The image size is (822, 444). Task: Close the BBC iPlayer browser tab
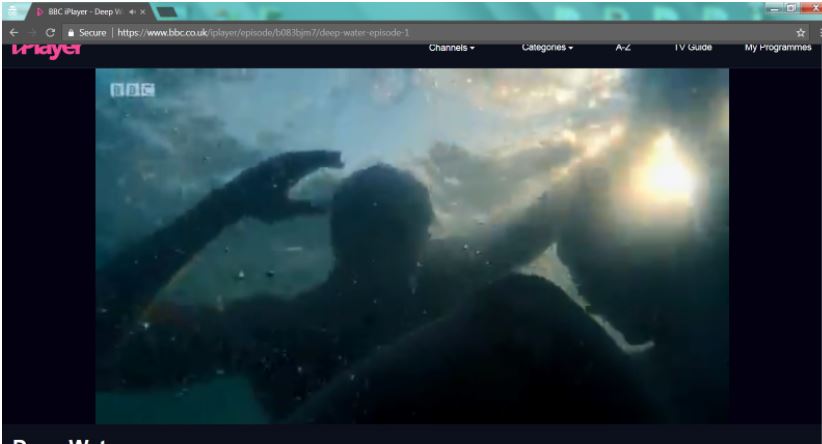coord(143,12)
